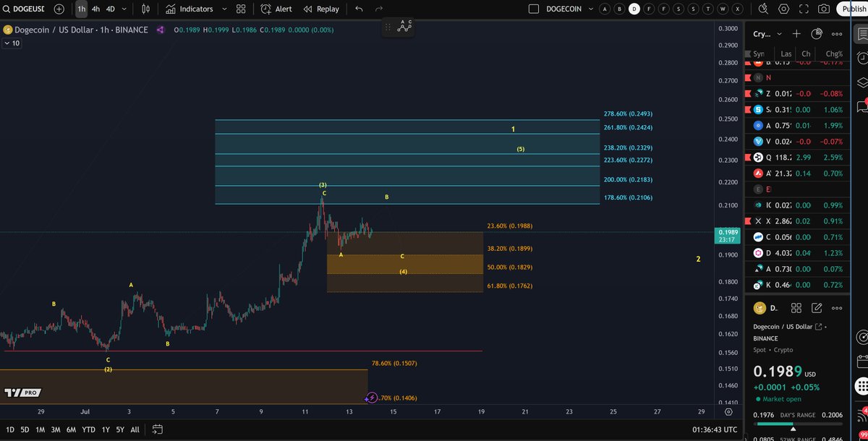Add a symbol to the watchlist

[796, 34]
